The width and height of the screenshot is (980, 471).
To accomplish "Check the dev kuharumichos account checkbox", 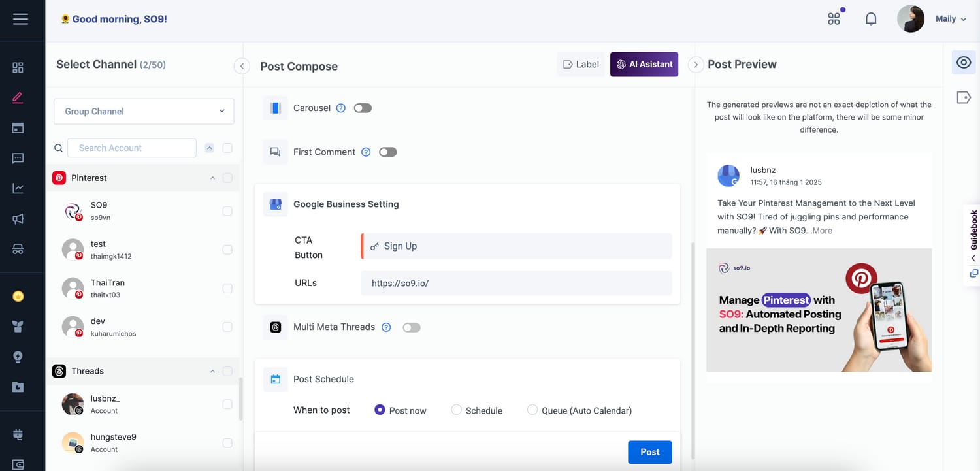I will click(227, 327).
